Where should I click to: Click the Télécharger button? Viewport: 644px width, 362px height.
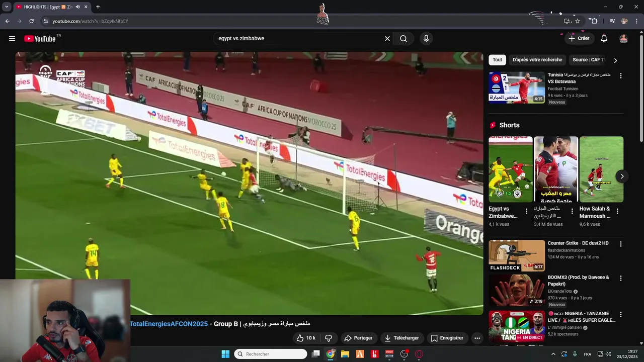click(401, 338)
